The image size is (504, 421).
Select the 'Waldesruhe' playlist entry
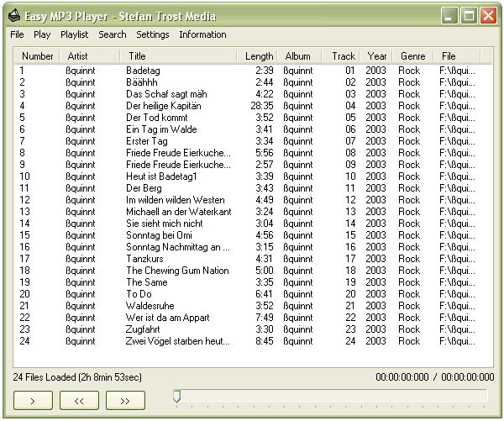(150, 306)
